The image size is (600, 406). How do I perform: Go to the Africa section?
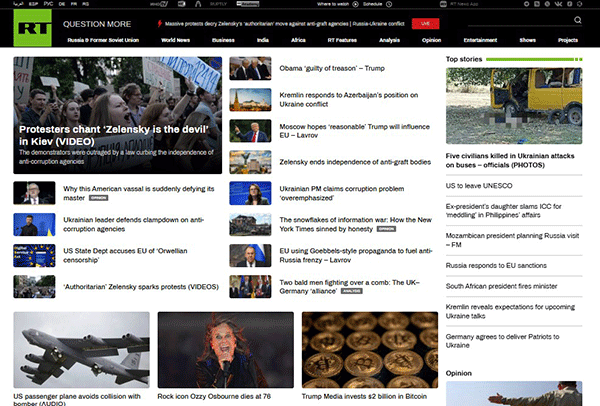click(298, 40)
